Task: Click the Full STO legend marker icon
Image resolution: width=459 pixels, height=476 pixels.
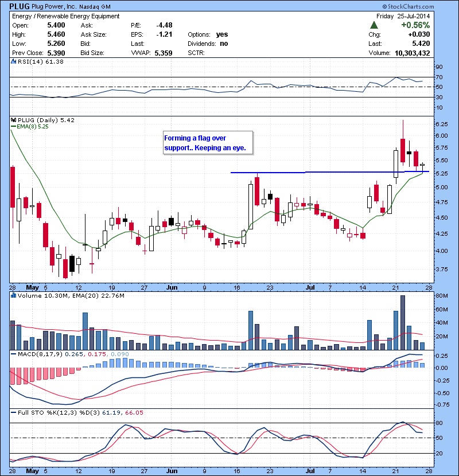Action: (14, 413)
